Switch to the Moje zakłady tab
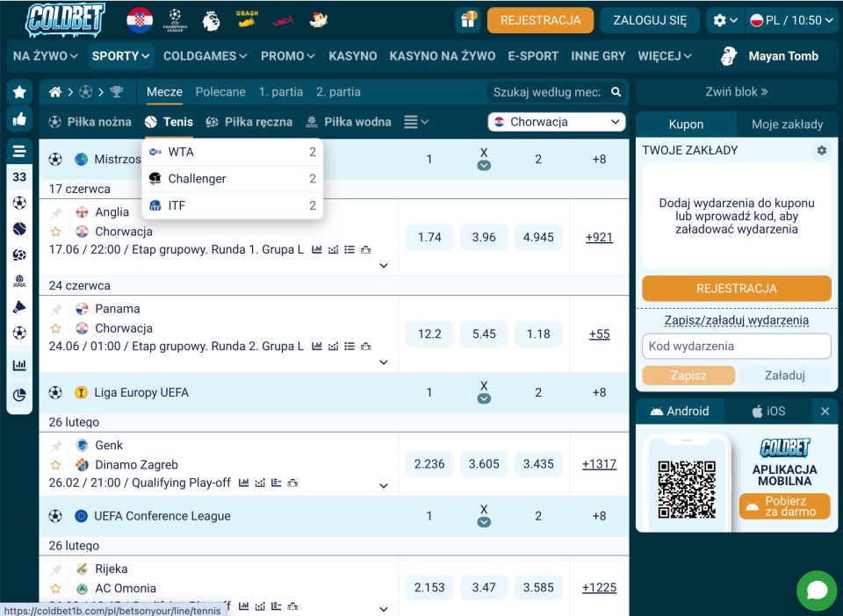The height and width of the screenshot is (616, 843). pos(787,125)
